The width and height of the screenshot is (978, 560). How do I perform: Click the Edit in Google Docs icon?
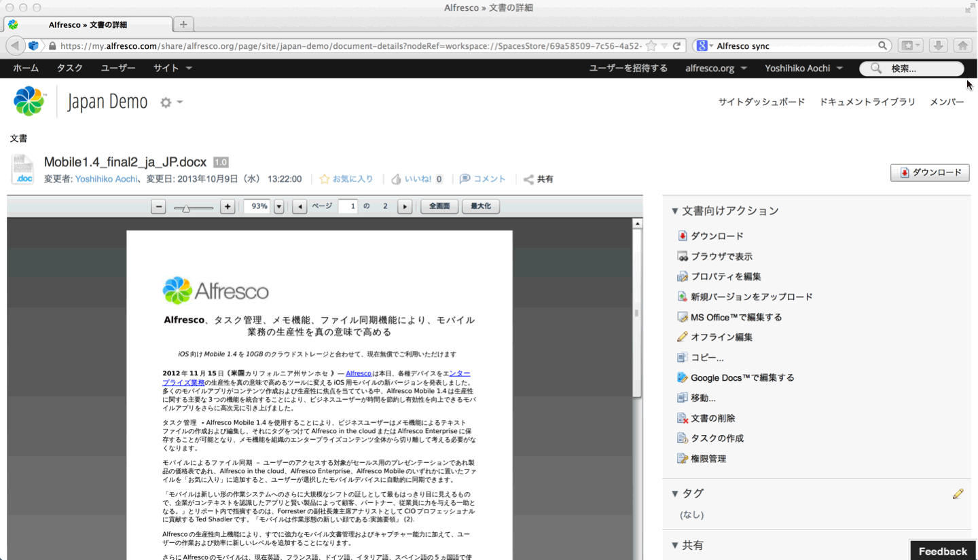(683, 377)
